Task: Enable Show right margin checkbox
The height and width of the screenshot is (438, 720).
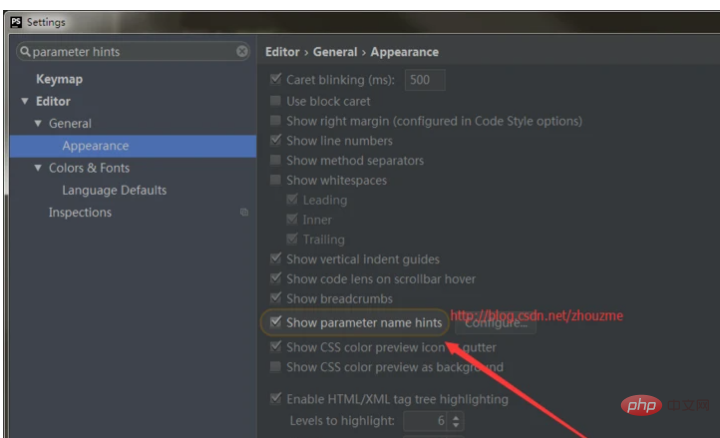Action: click(276, 120)
